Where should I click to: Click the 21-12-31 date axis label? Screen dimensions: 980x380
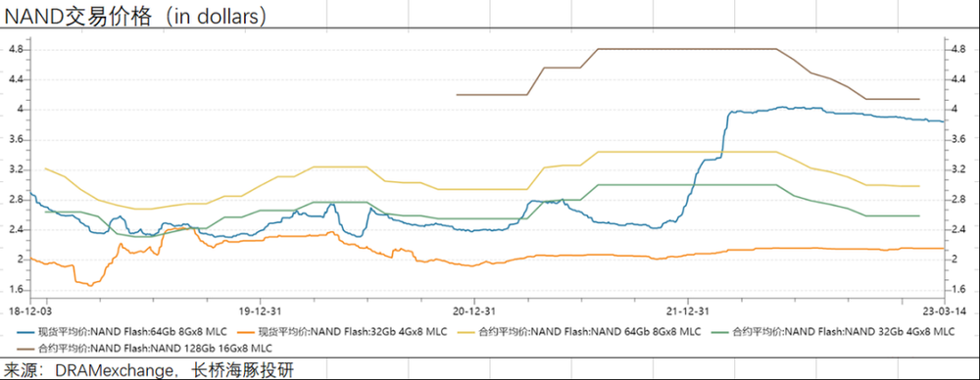(688, 310)
